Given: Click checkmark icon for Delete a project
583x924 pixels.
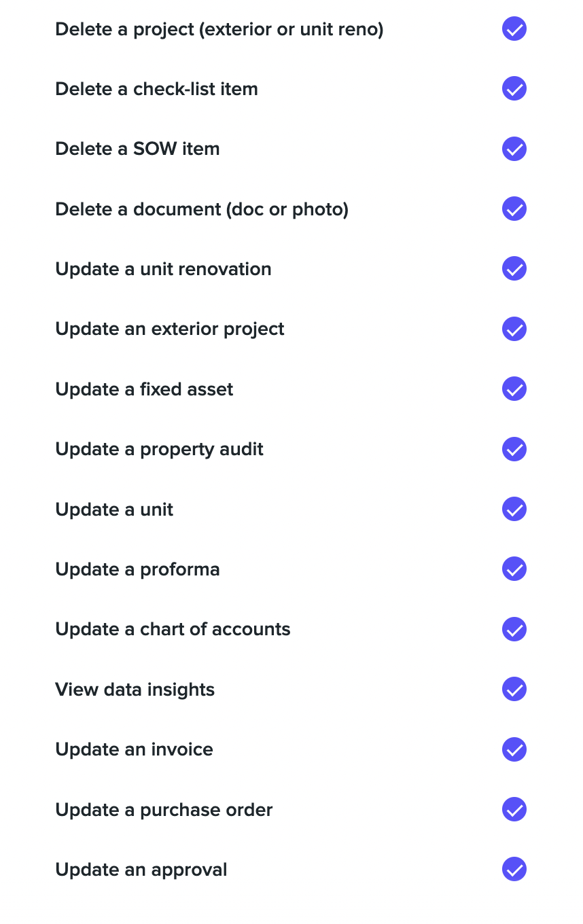Looking at the screenshot, I should (514, 29).
